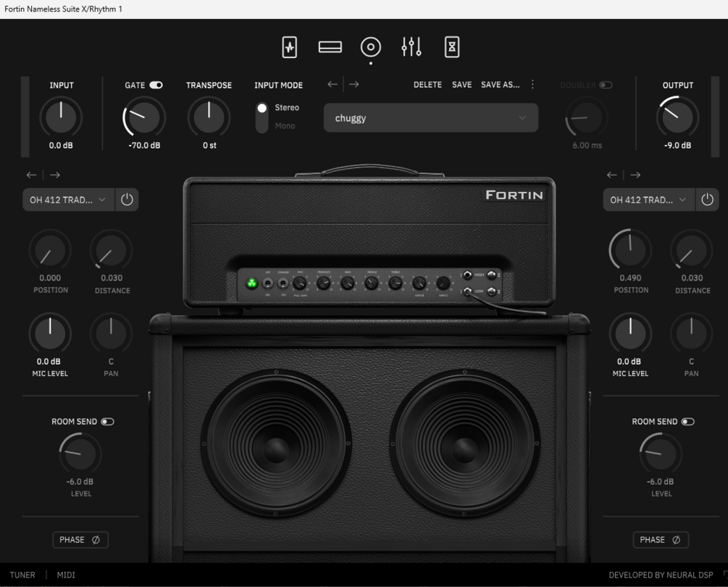Disable the GATE toggle

pos(156,85)
